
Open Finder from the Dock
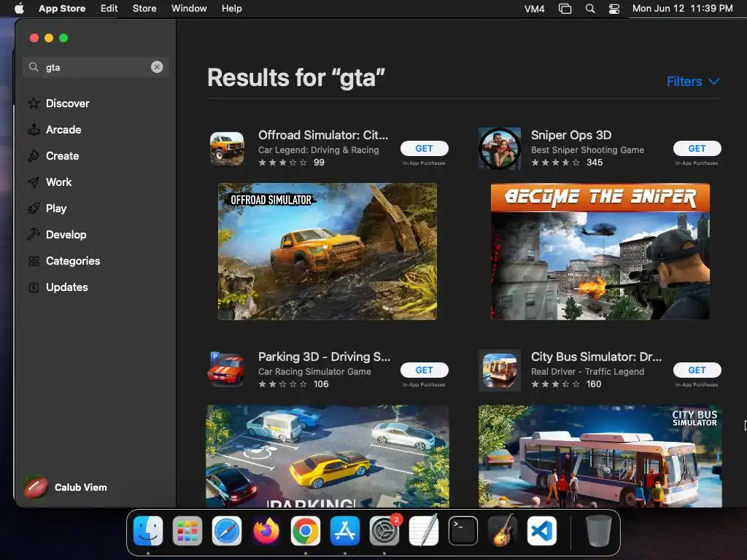coord(148,531)
